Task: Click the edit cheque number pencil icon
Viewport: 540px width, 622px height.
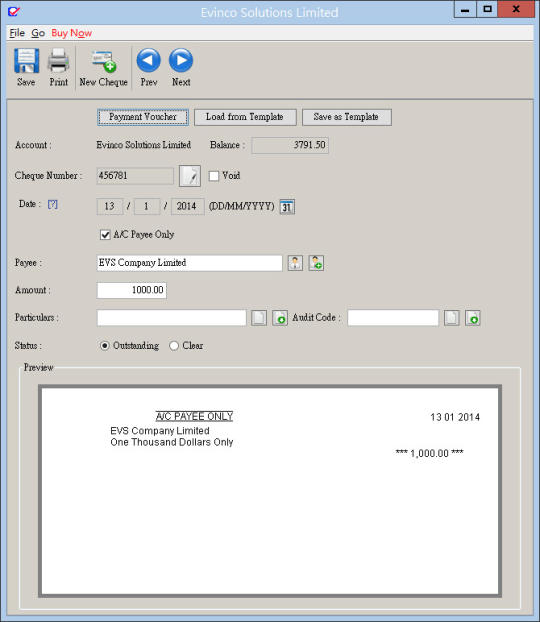Action: [x=190, y=176]
